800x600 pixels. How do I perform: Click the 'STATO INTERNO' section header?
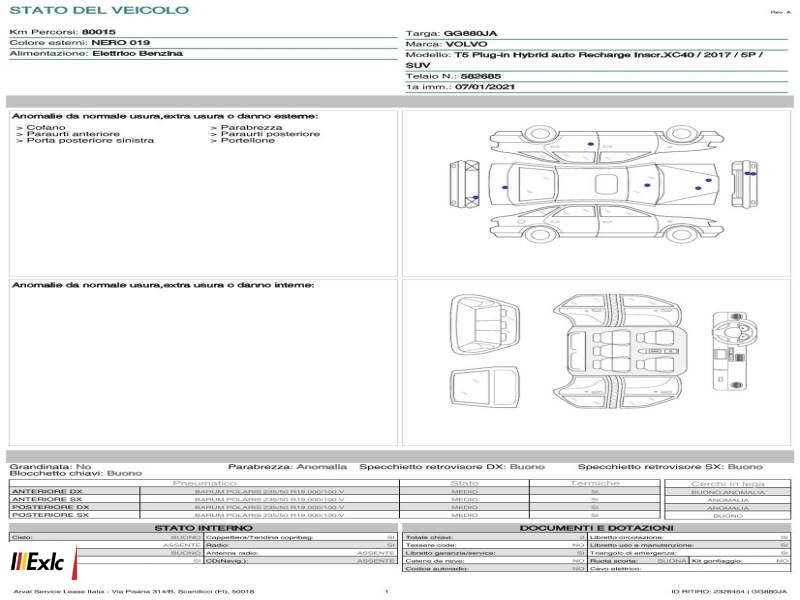coord(203,528)
